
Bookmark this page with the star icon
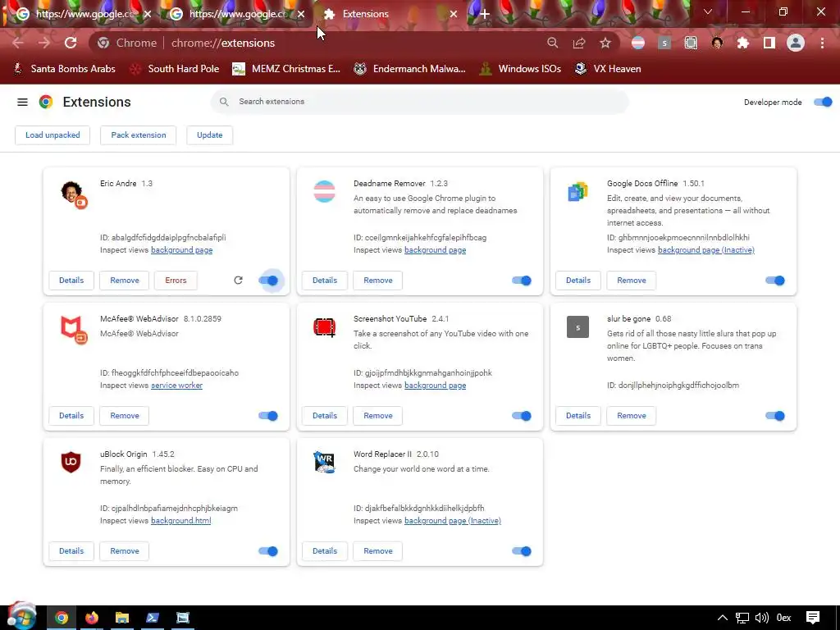click(605, 43)
